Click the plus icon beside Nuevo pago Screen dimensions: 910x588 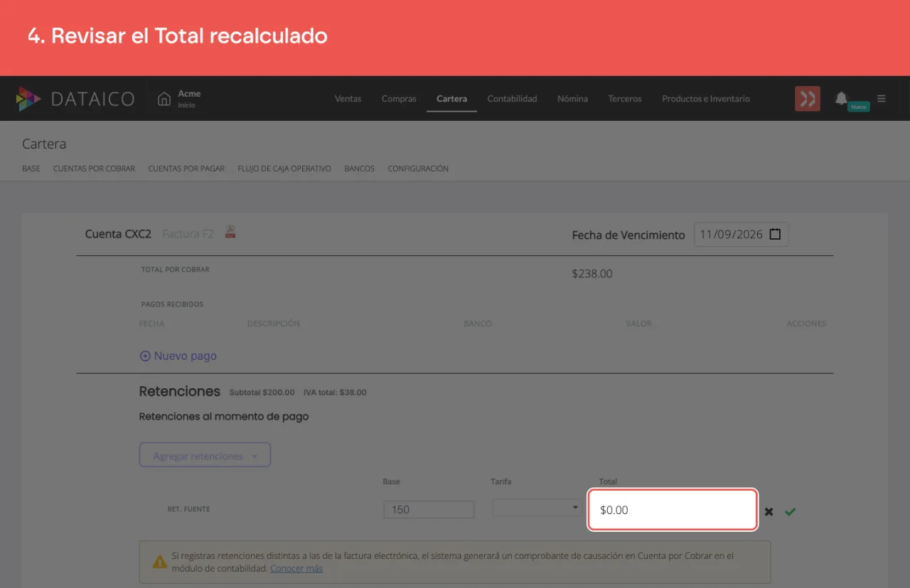click(x=145, y=356)
